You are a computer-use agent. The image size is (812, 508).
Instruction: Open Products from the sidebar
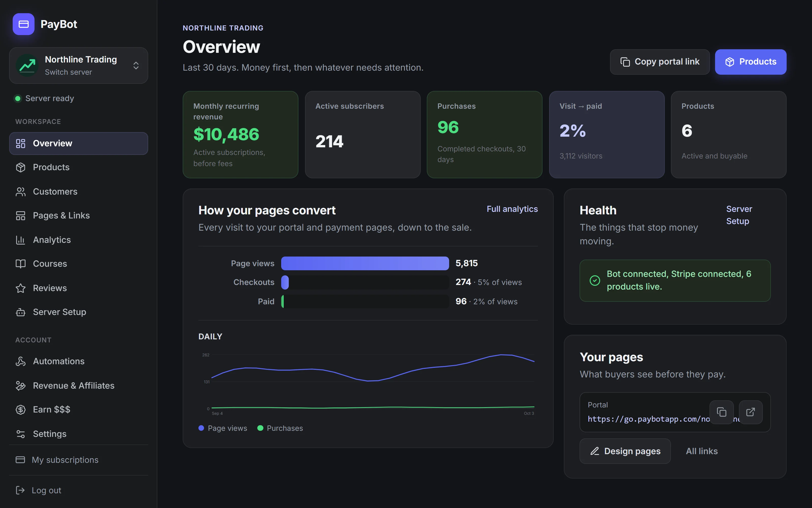coord(78,167)
